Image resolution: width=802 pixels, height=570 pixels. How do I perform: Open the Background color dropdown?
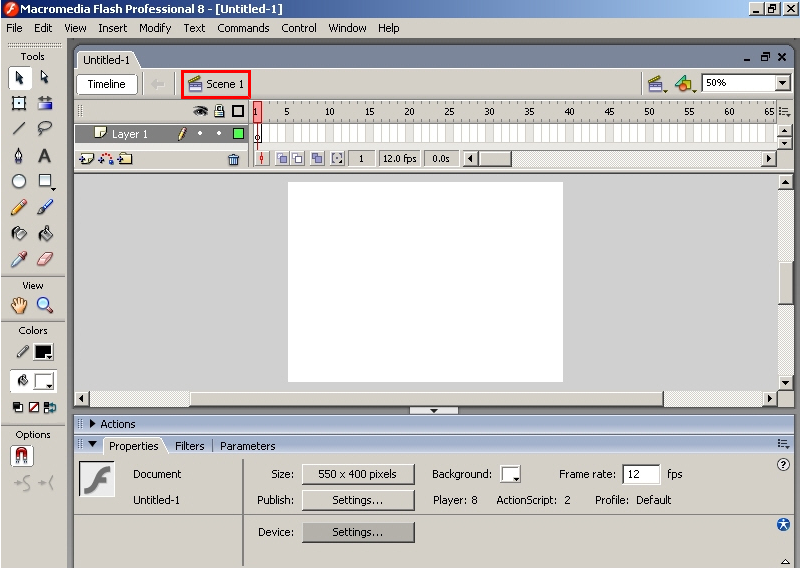[510, 474]
